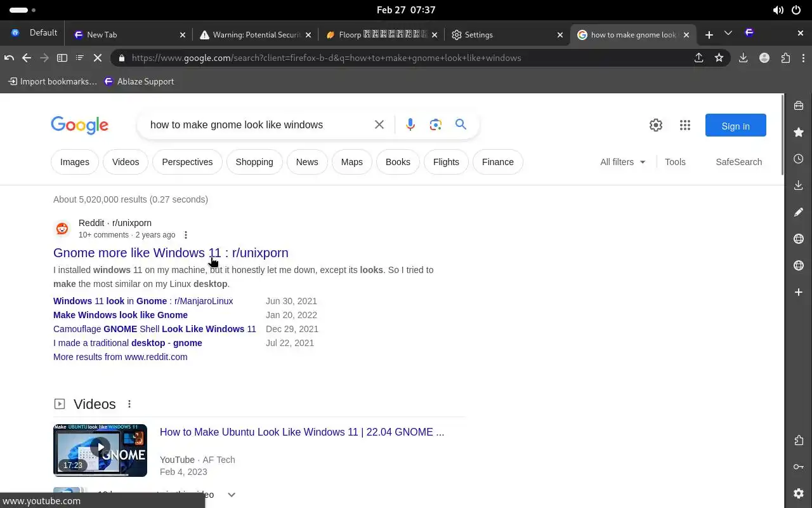
Task: Open the Extensions puzzle icon in toolbar
Action: (786, 58)
